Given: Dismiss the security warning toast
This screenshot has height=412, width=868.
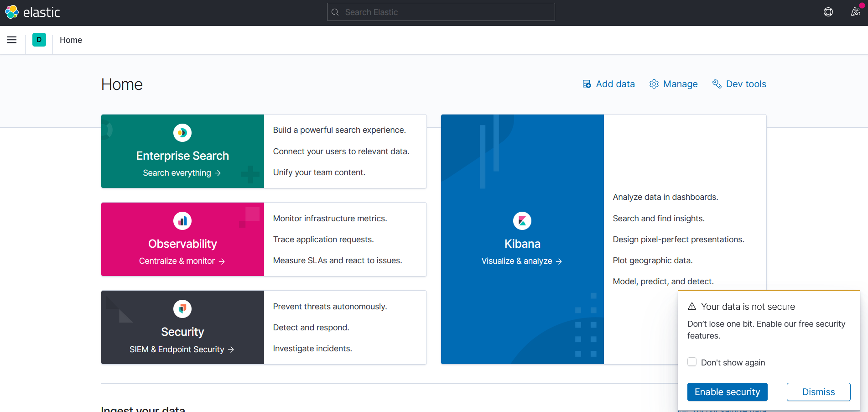Looking at the screenshot, I should coord(819,392).
